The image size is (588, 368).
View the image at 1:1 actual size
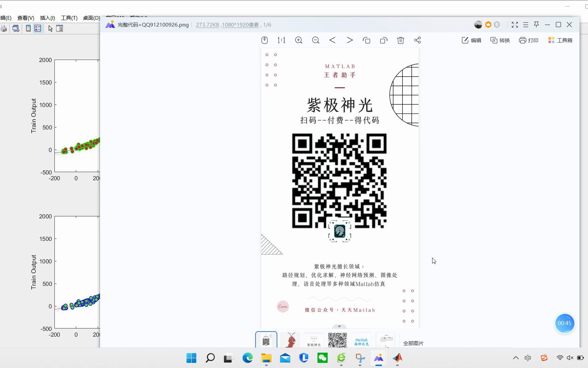click(x=281, y=40)
